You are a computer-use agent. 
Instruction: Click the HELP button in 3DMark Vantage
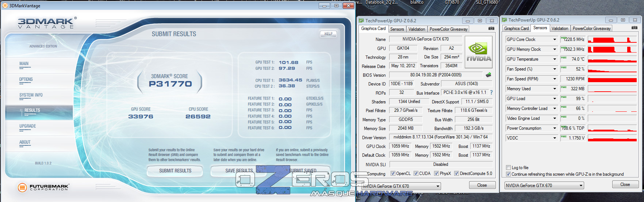[328, 34]
